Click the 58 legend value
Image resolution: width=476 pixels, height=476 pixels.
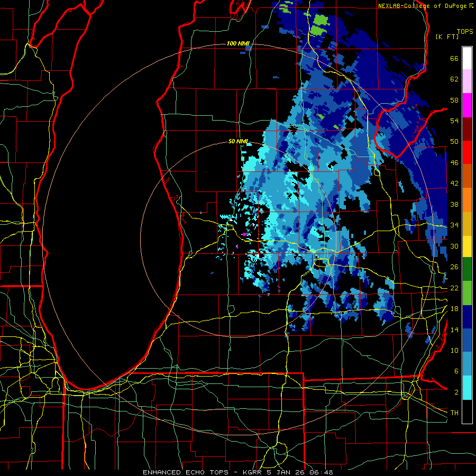(454, 100)
